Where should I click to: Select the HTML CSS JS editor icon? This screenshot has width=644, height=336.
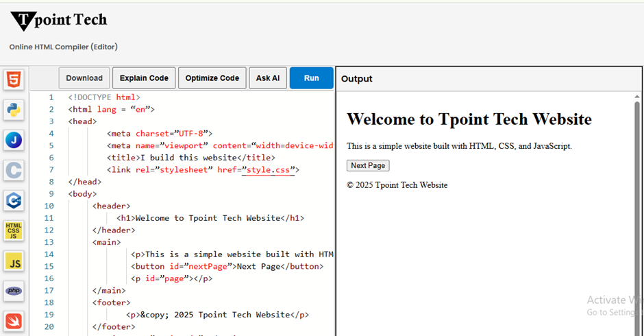pyautogui.click(x=14, y=230)
